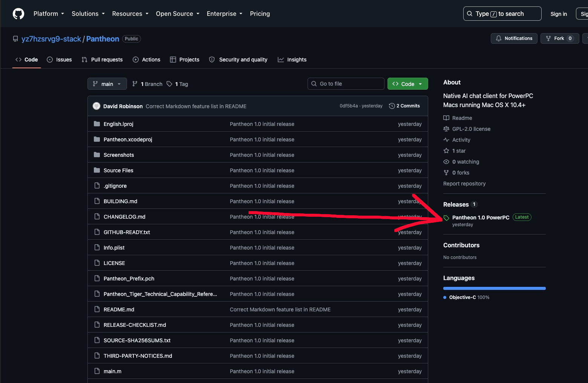Viewport: 588px width, 383px height.
Task: Open the Security and quality tab
Action: (238, 60)
